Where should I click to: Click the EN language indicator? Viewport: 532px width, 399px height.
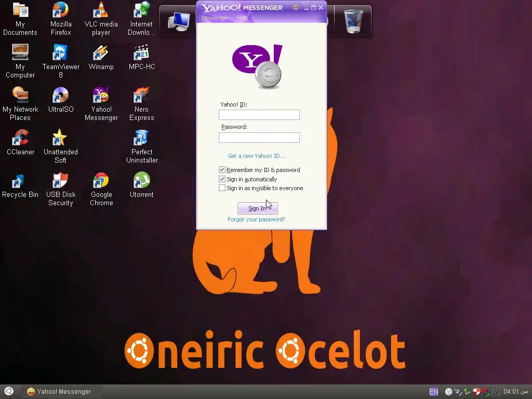pos(434,392)
